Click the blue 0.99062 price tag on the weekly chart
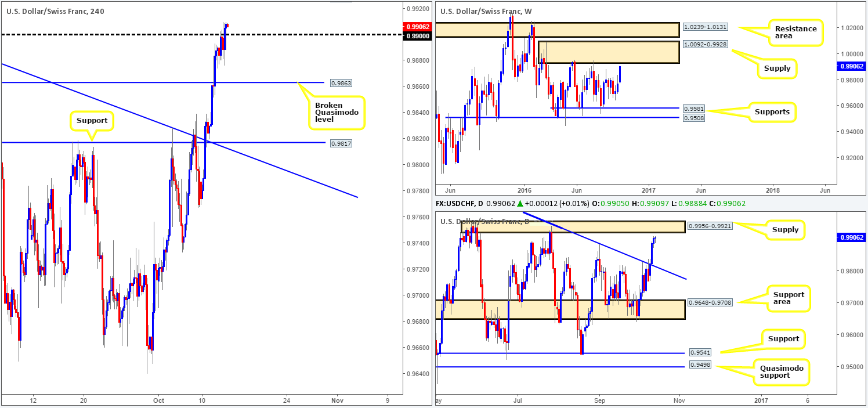 tap(851, 66)
